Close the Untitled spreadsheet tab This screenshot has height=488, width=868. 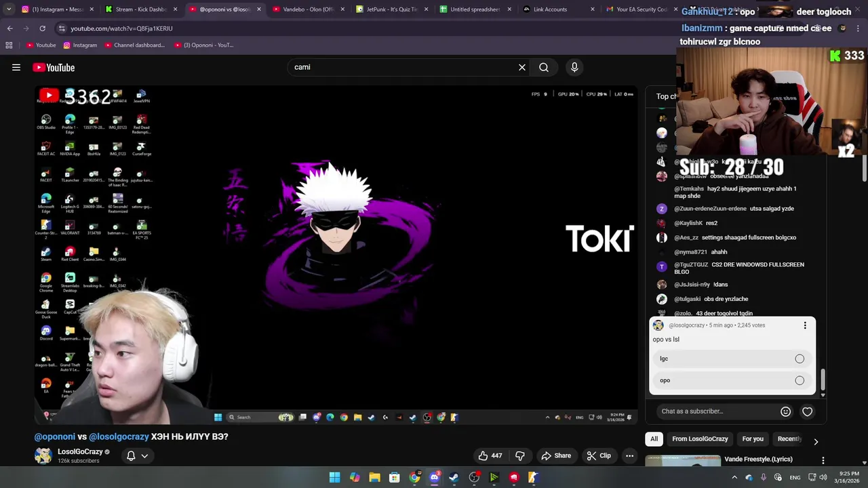pyautogui.click(x=509, y=9)
